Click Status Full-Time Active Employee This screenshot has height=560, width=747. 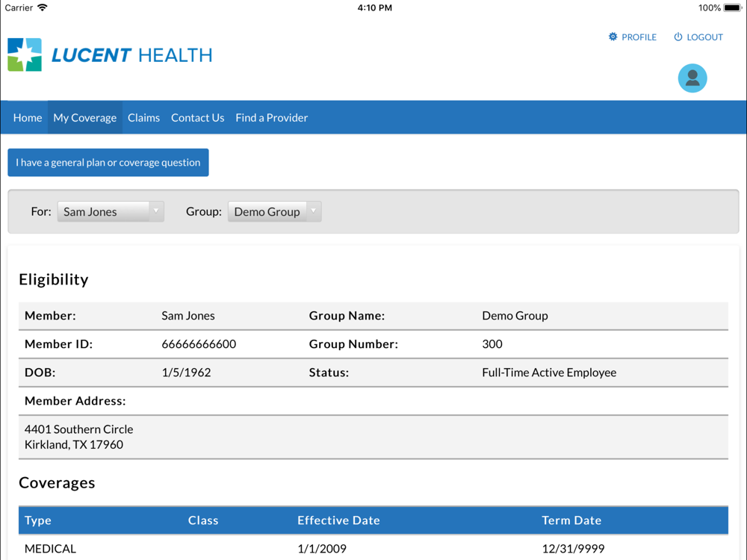pyautogui.click(x=549, y=373)
